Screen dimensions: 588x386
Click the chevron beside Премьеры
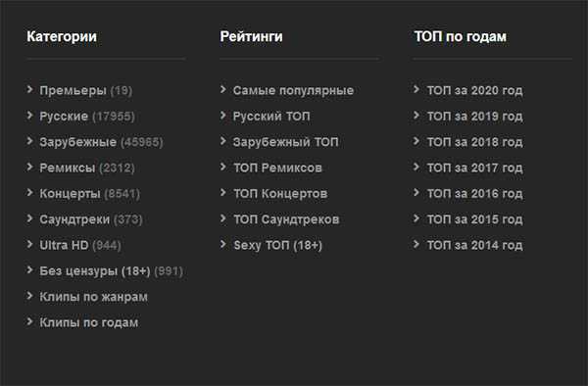(x=29, y=89)
